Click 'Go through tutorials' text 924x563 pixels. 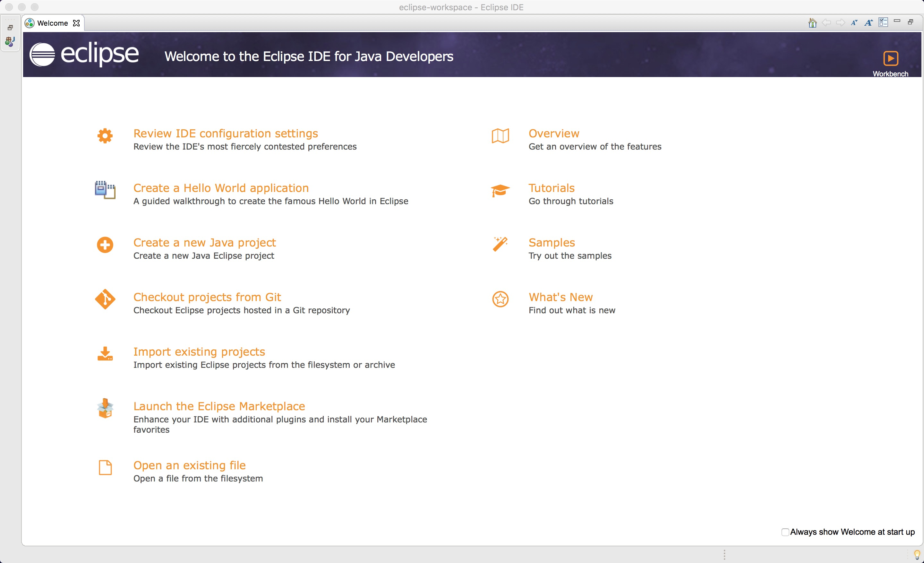tap(571, 202)
